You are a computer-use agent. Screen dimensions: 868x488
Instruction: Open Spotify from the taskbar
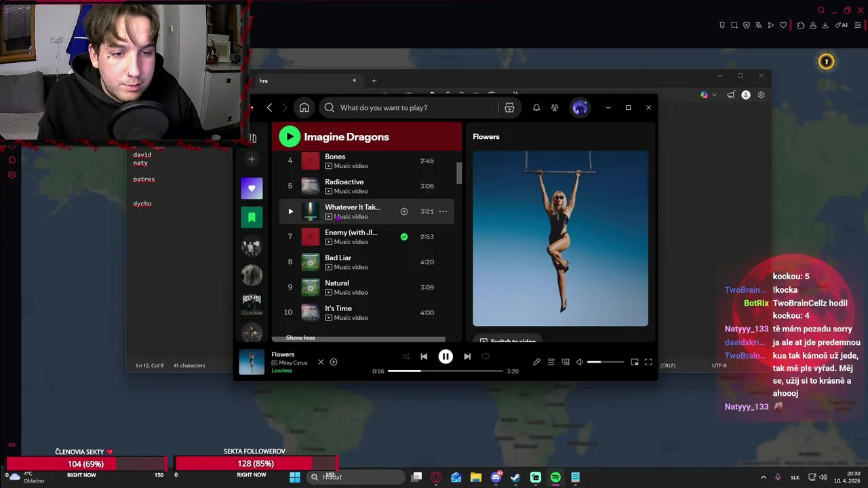pyautogui.click(x=555, y=477)
